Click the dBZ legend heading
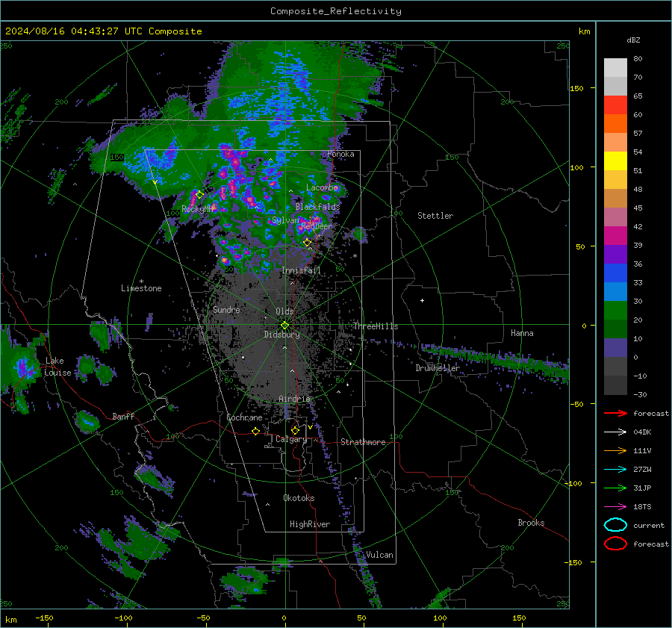672x628 pixels. [633, 40]
